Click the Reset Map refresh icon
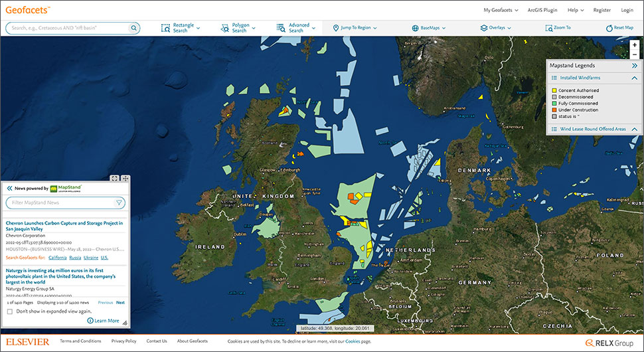 609,28
